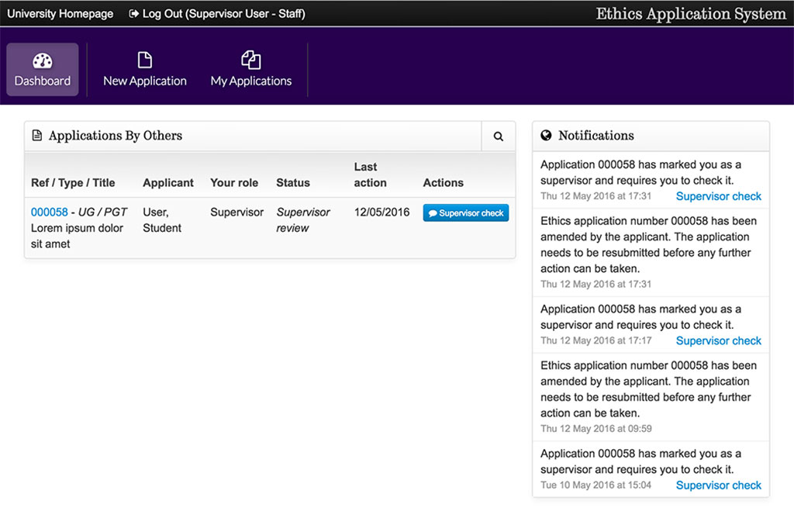Click the 'User, Student' applicant cell
Viewport: 794px width, 532px height.
point(162,220)
